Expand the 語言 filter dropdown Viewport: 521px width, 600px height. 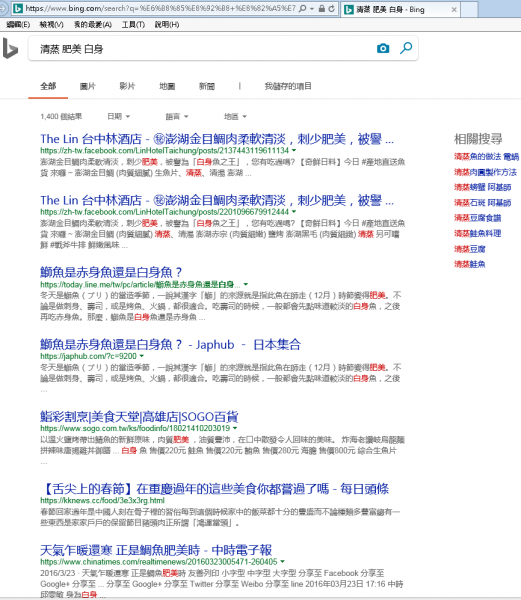point(177,116)
